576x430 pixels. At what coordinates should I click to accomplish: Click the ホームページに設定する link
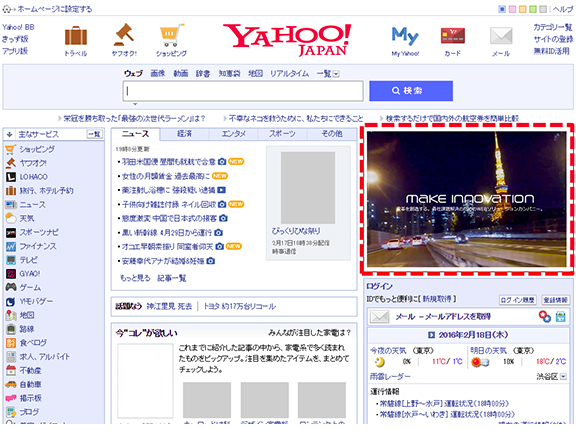(x=55, y=9)
